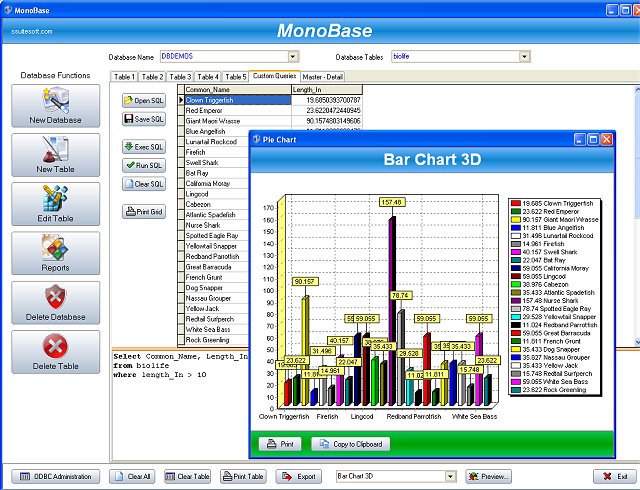
Task: Launch the Edit Table function
Action: [x=56, y=204]
